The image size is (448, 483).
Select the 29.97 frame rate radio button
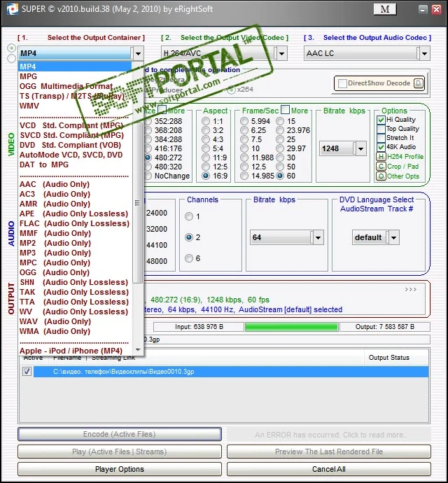(x=280, y=149)
